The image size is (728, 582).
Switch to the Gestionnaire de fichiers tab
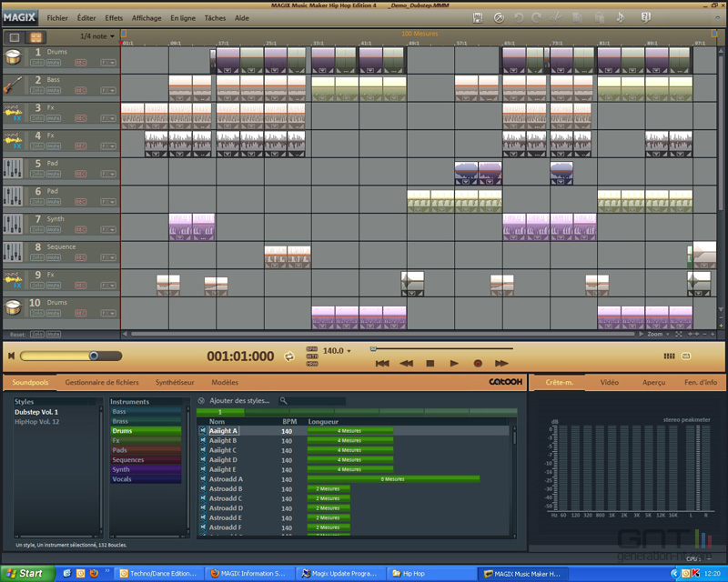pyautogui.click(x=102, y=383)
